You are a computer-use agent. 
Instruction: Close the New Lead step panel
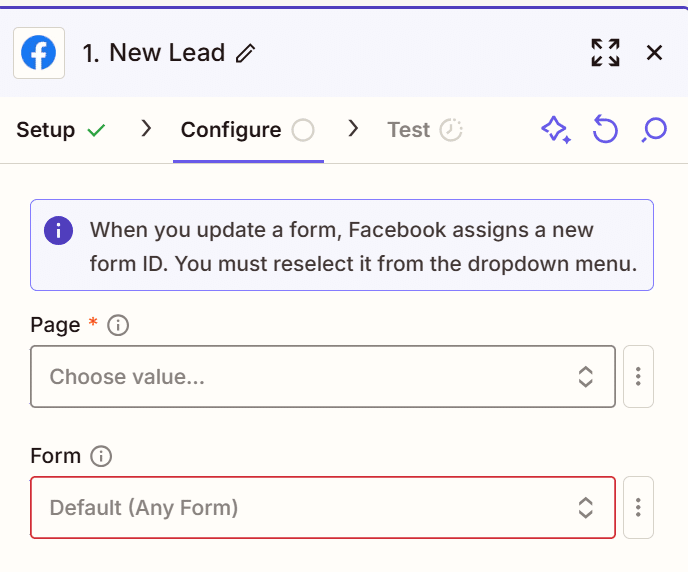[655, 53]
